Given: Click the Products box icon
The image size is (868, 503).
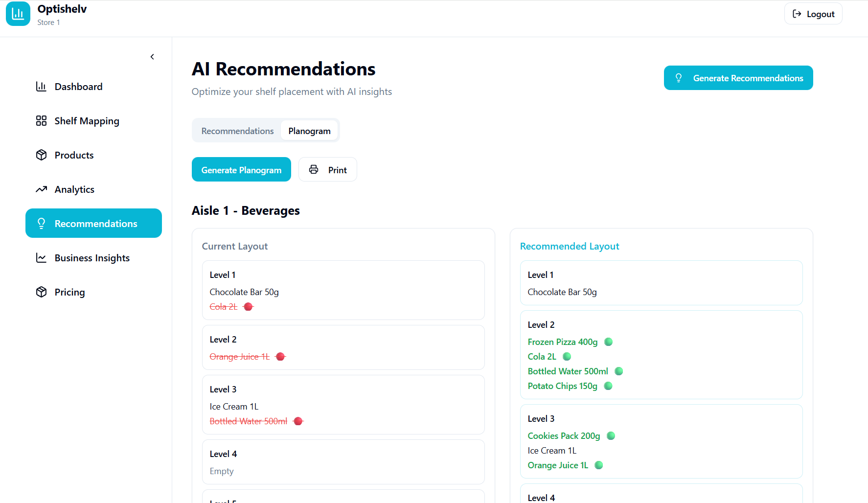Looking at the screenshot, I should 42,155.
